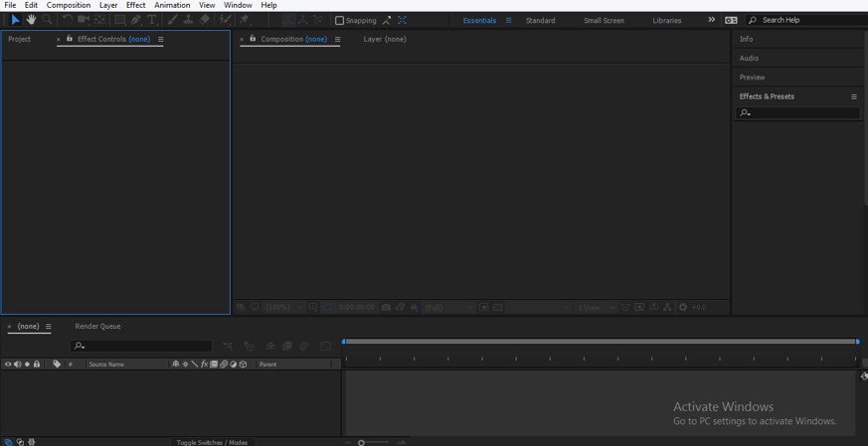Viewport: 868px width, 446px height.
Task: Click the fx Effect column icon
Action: tap(204, 365)
